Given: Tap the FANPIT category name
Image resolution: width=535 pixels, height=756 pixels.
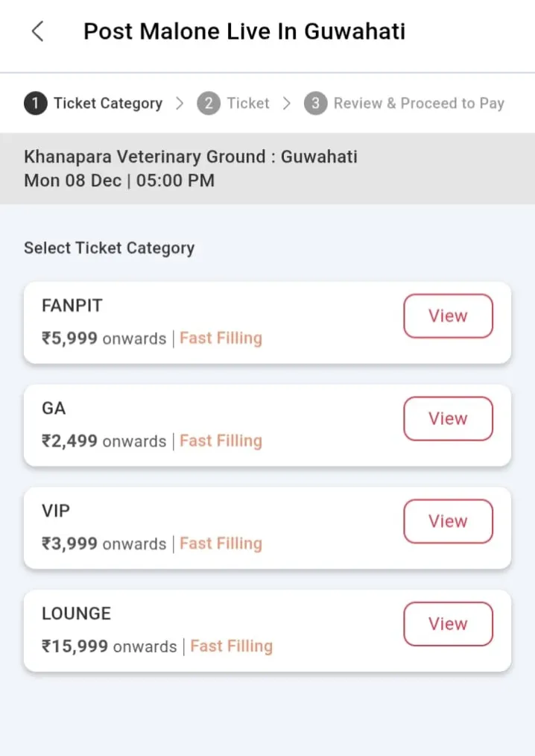Looking at the screenshot, I should (72, 306).
